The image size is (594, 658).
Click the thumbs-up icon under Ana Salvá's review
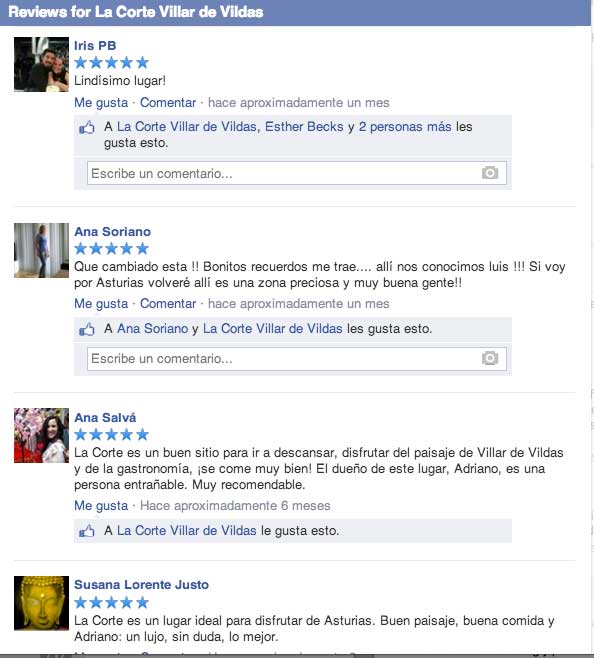coord(86,531)
